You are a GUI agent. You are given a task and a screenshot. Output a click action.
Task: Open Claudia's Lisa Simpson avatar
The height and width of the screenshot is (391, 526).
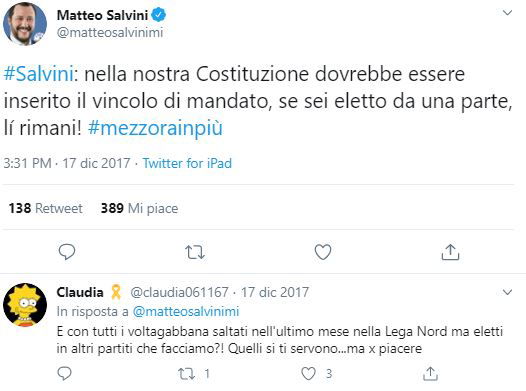(25, 305)
